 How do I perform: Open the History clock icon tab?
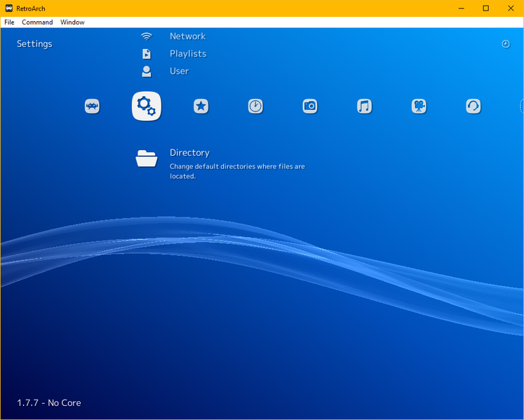[255, 106]
